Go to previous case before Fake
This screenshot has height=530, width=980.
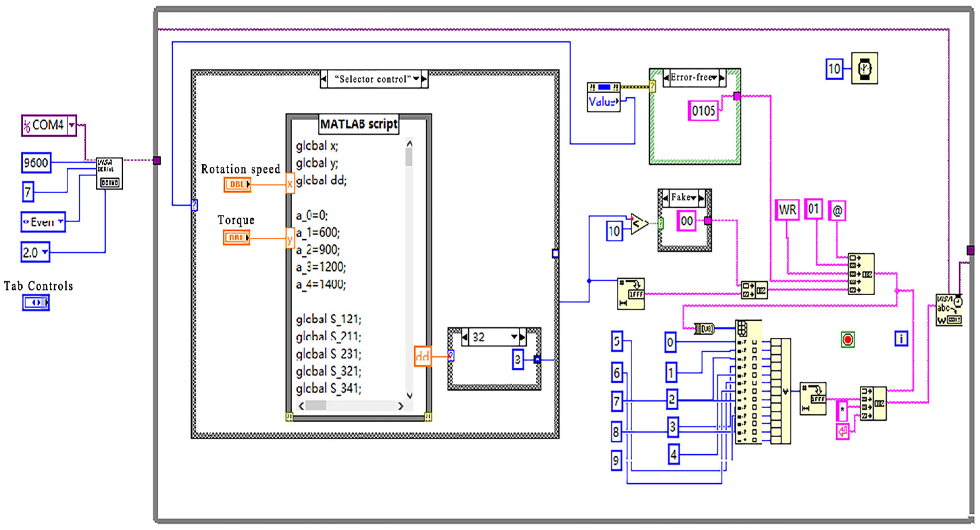click(666, 198)
